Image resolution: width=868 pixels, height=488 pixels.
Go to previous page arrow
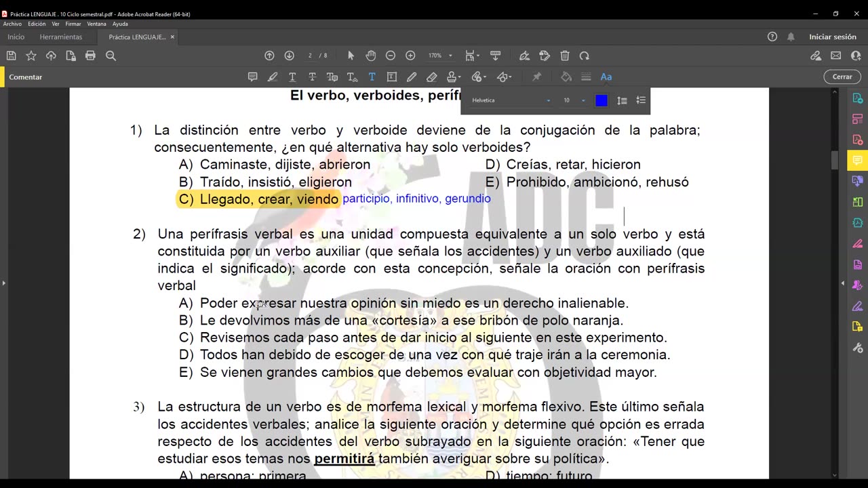[x=269, y=56]
